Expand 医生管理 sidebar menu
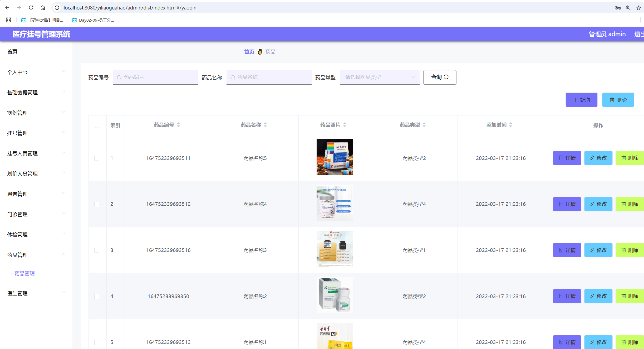Viewport: 644px width, 349px height. click(36, 293)
